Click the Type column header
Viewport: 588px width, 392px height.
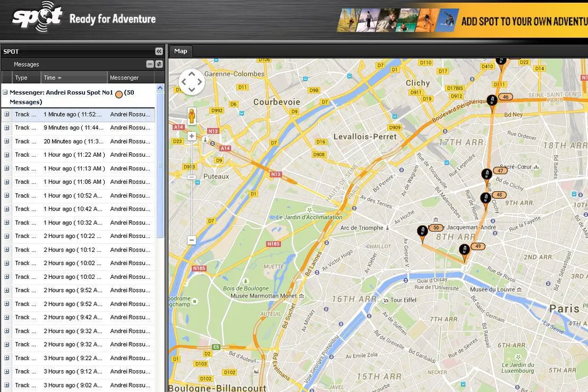coord(21,78)
